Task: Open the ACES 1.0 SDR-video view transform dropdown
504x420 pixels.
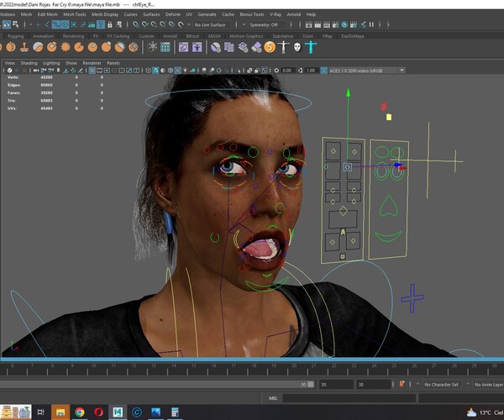Action: point(366,71)
